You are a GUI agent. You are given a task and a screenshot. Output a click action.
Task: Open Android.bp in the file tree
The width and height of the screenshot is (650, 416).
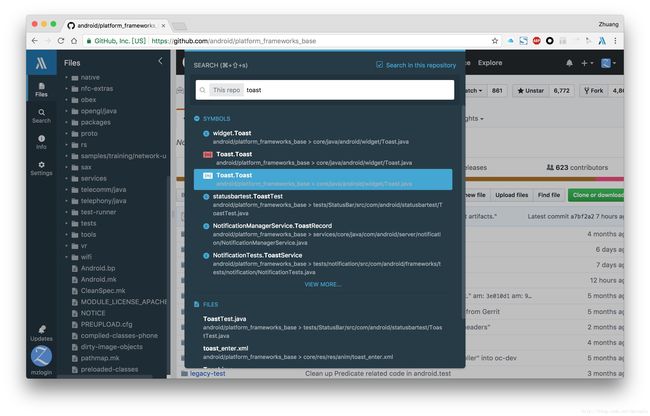98,268
